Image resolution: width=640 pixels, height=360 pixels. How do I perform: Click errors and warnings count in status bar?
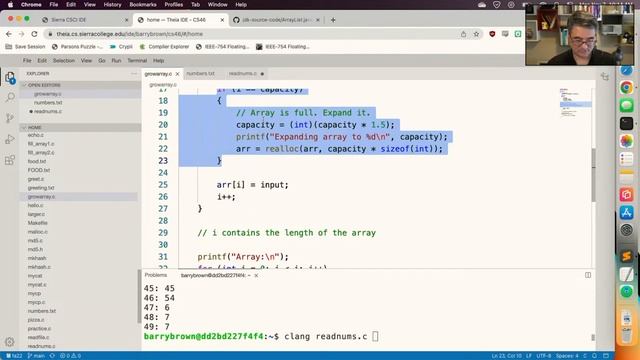71,356
